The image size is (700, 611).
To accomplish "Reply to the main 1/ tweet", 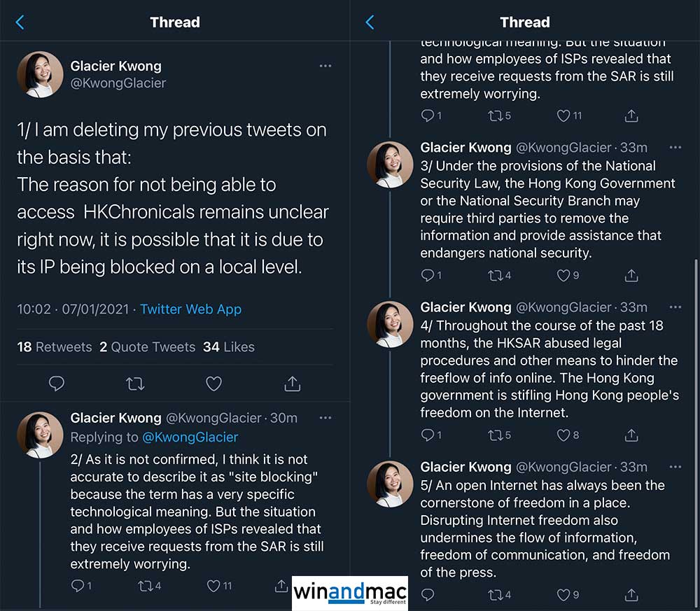I will coord(57,383).
